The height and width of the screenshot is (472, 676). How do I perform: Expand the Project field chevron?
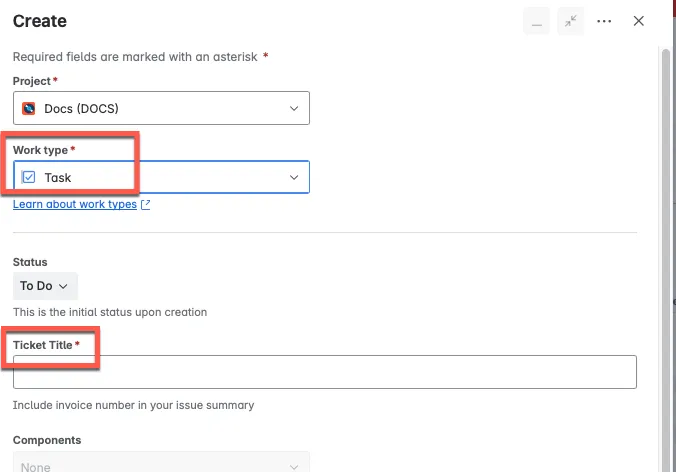tap(294, 108)
